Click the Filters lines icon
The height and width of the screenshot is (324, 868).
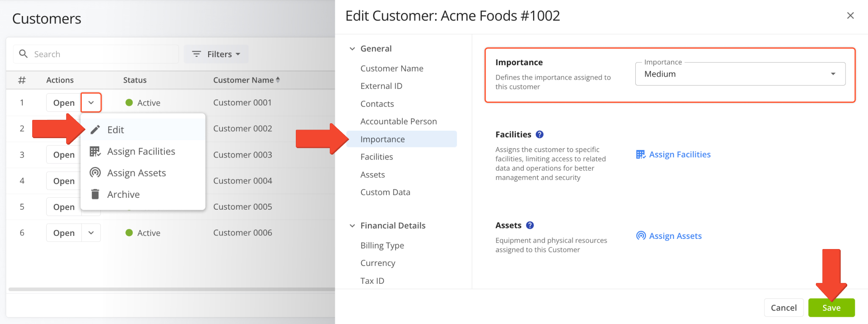coord(197,54)
